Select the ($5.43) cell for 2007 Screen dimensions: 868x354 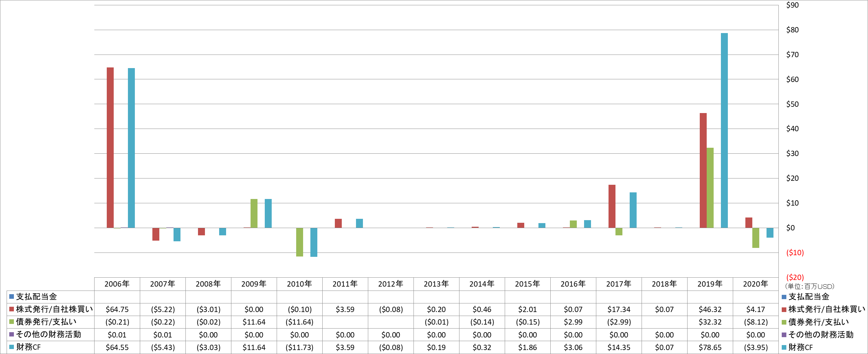(163, 347)
